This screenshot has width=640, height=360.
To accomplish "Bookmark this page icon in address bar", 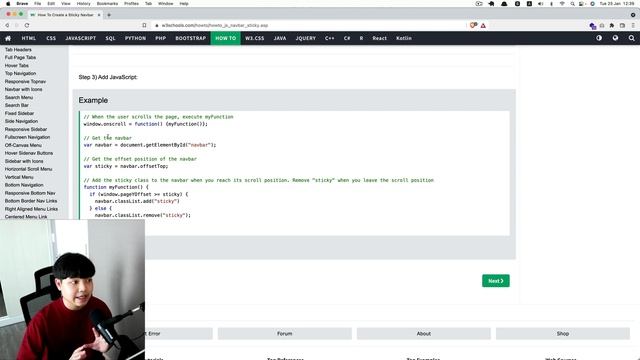I will pos(144,25).
